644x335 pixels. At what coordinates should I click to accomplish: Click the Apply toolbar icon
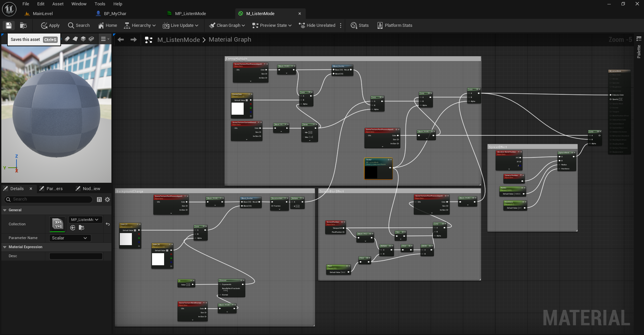coord(50,25)
